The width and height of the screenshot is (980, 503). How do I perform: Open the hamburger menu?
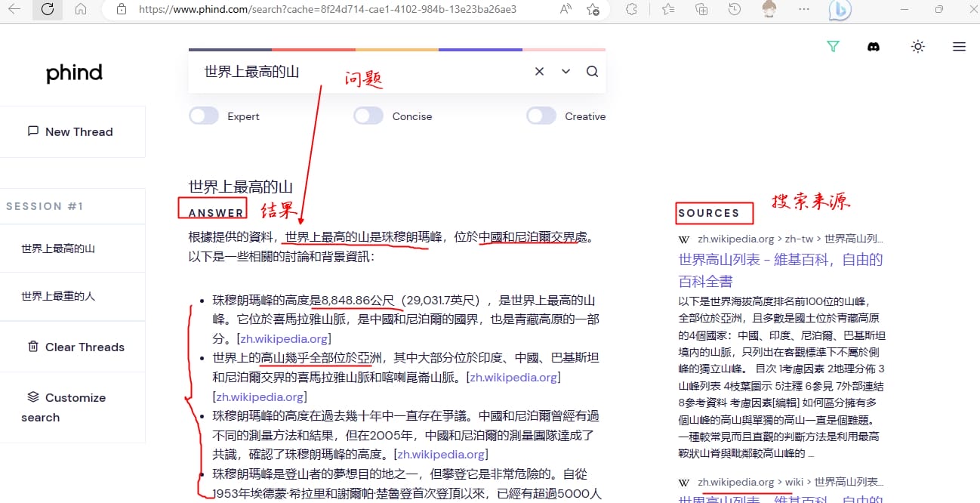tap(959, 47)
